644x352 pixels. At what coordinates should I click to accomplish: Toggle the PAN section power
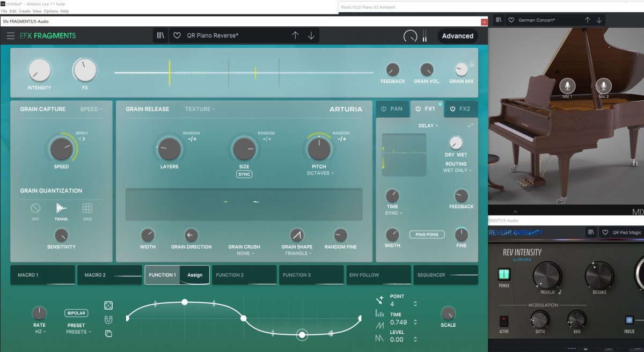point(384,109)
